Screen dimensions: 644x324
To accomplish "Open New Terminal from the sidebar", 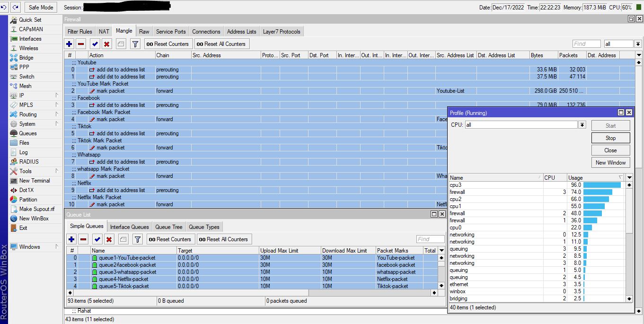I will 33,181.
